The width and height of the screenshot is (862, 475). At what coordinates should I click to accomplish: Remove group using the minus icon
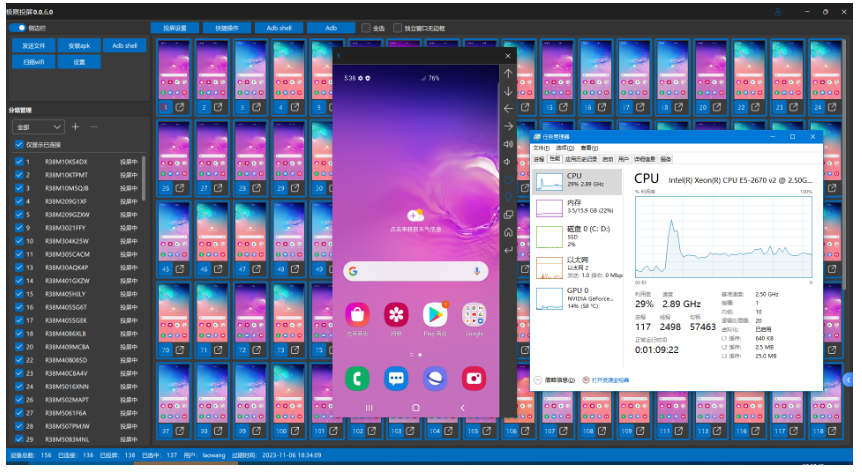(93, 127)
